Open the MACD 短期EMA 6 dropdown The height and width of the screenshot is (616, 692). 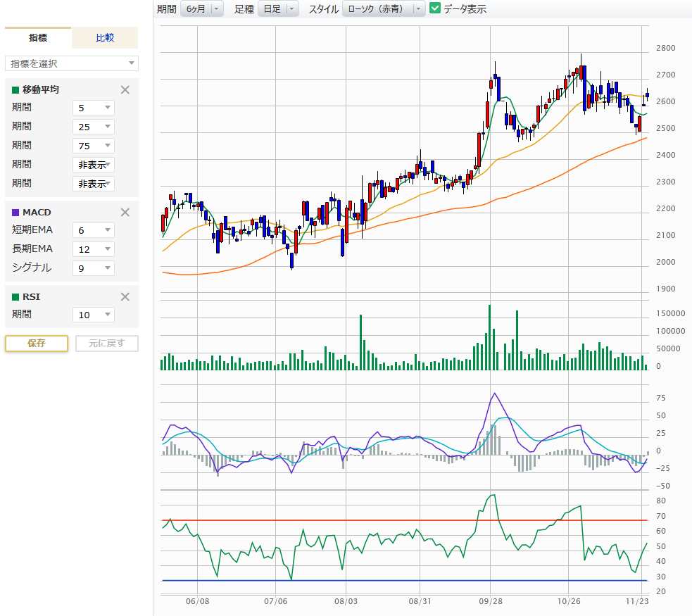[93, 230]
